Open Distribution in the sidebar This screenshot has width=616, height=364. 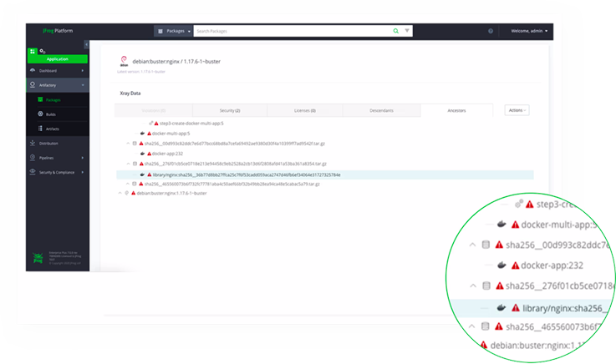point(50,144)
